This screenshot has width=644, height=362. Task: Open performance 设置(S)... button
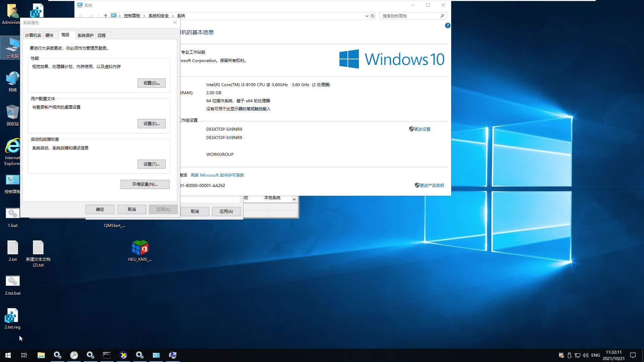(x=151, y=83)
